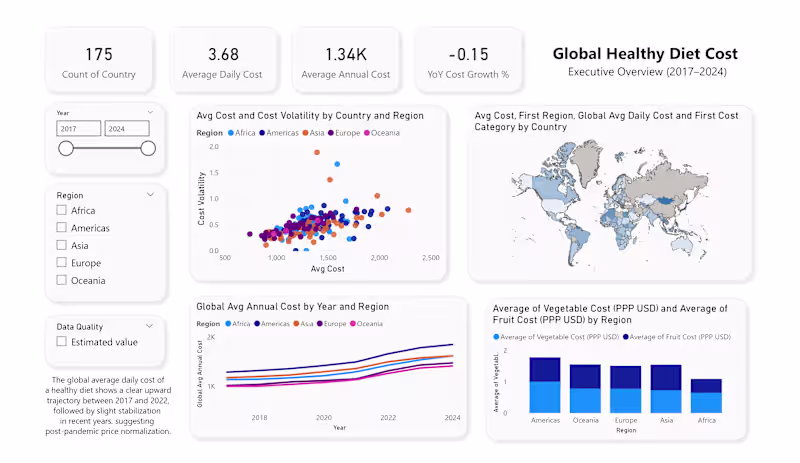800x463 pixels.
Task: Select the Oceania region checkbox
Action: coord(61,280)
